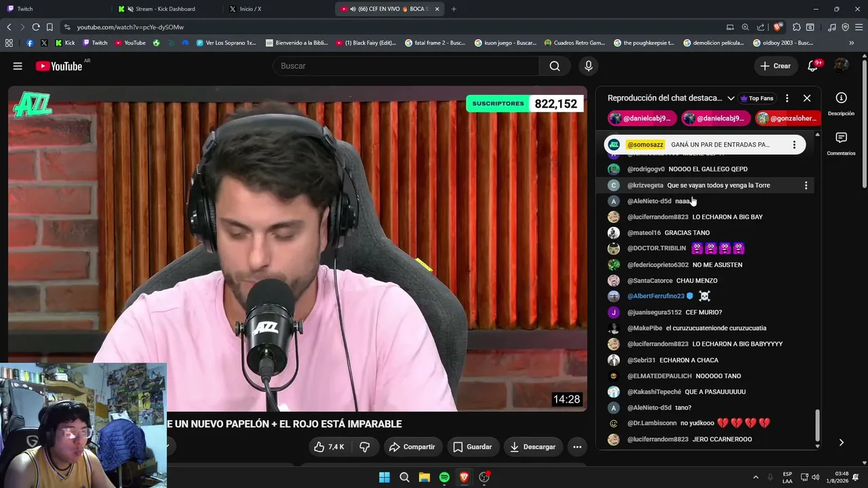Viewport: 868px width, 488px height.
Task: Open chat replay options three-dot menu
Action: (x=787, y=98)
